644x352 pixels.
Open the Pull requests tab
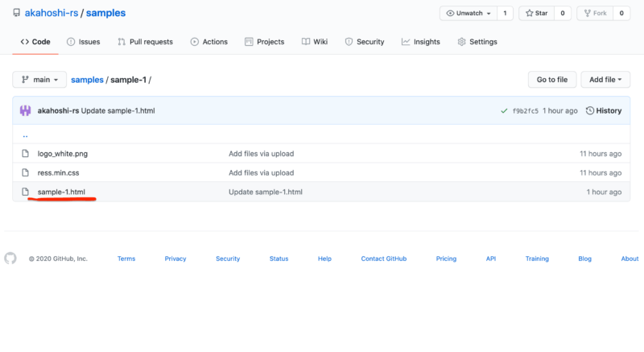point(145,42)
